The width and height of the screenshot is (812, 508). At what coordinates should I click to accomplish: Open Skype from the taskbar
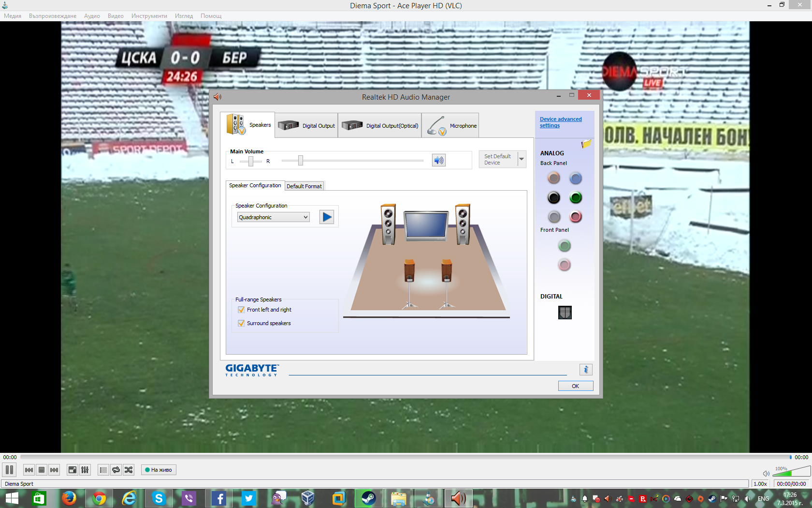[x=159, y=498]
